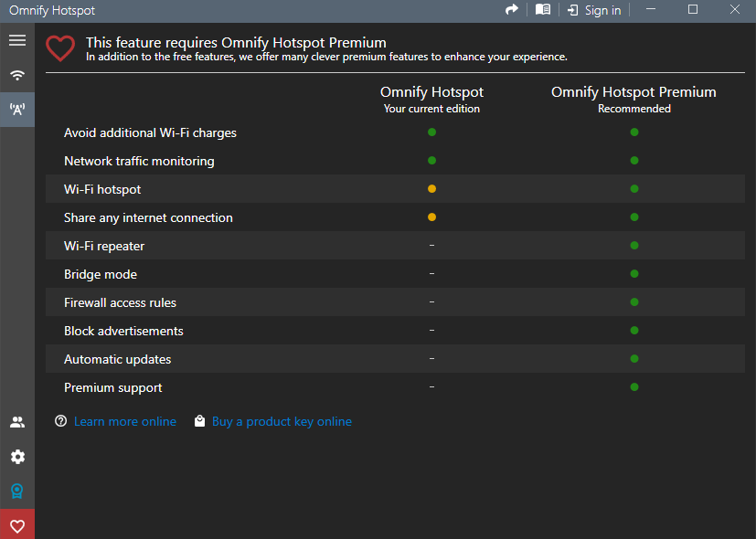Click the share arrow in title bar
The height and width of the screenshot is (539, 756).
coord(512,10)
